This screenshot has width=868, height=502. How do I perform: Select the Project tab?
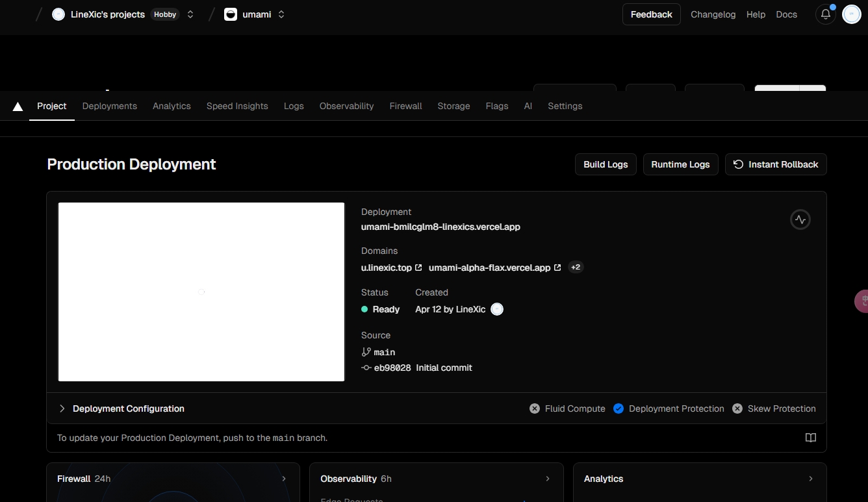point(52,106)
